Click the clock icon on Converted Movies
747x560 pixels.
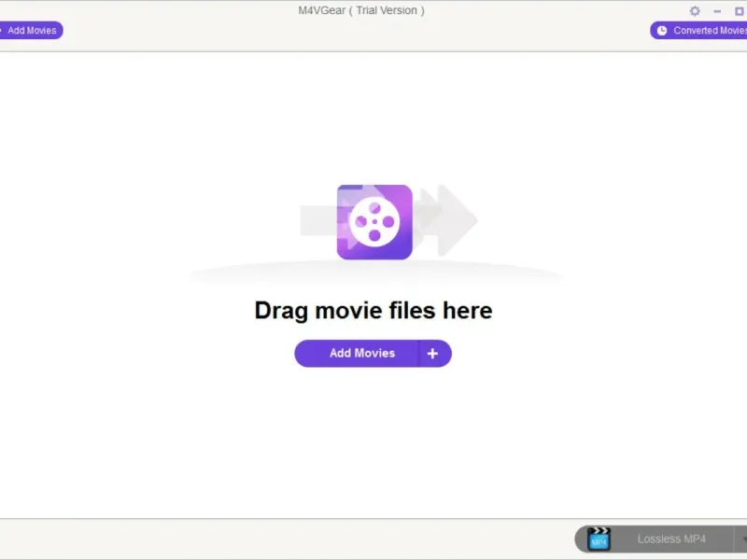tap(662, 31)
